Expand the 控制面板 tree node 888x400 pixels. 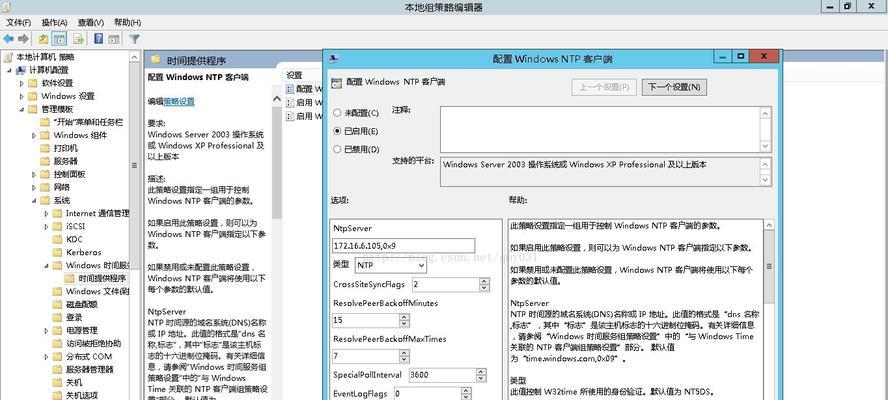[35, 174]
